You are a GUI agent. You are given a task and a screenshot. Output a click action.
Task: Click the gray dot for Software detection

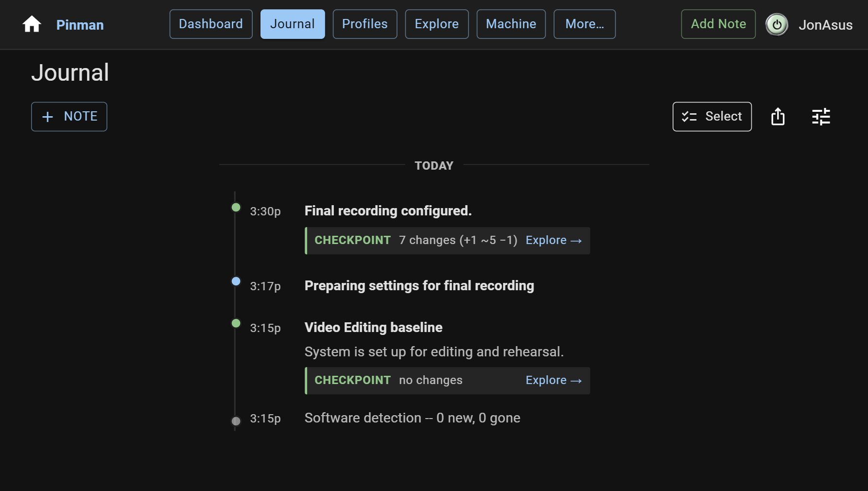click(236, 421)
